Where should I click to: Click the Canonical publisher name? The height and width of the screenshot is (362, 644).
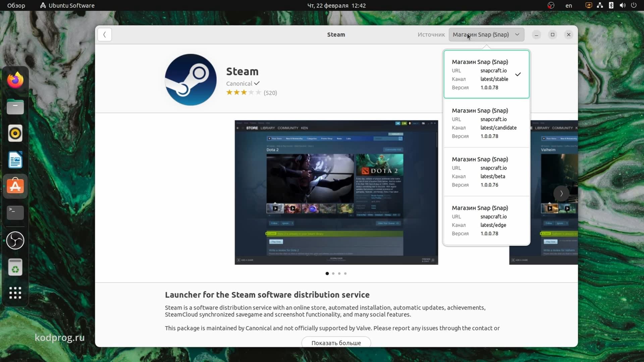coord(239,83)
